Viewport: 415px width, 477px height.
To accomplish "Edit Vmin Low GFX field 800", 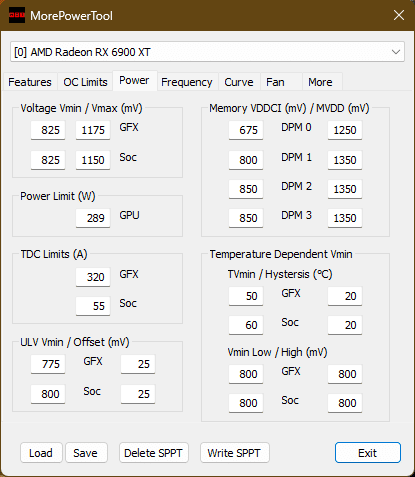I will tap(246, 374).
